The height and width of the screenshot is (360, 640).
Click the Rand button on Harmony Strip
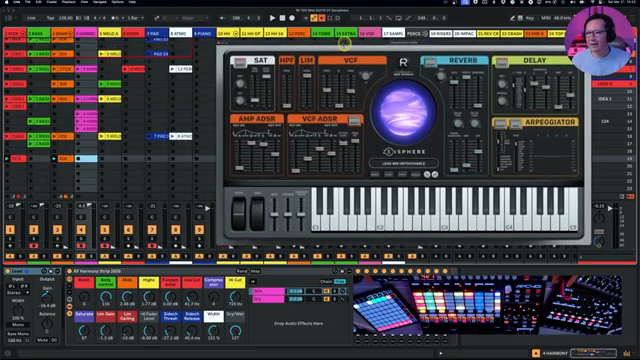click(242, 271)
